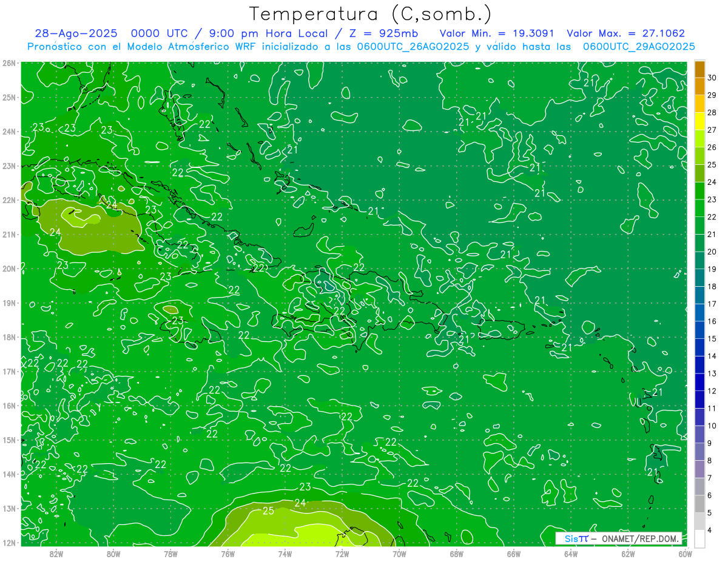Image resolution: width=728 pixels, height=562 pixels.
Task: Select the date text '28-Ago-2025'
Action: [76, 34]
